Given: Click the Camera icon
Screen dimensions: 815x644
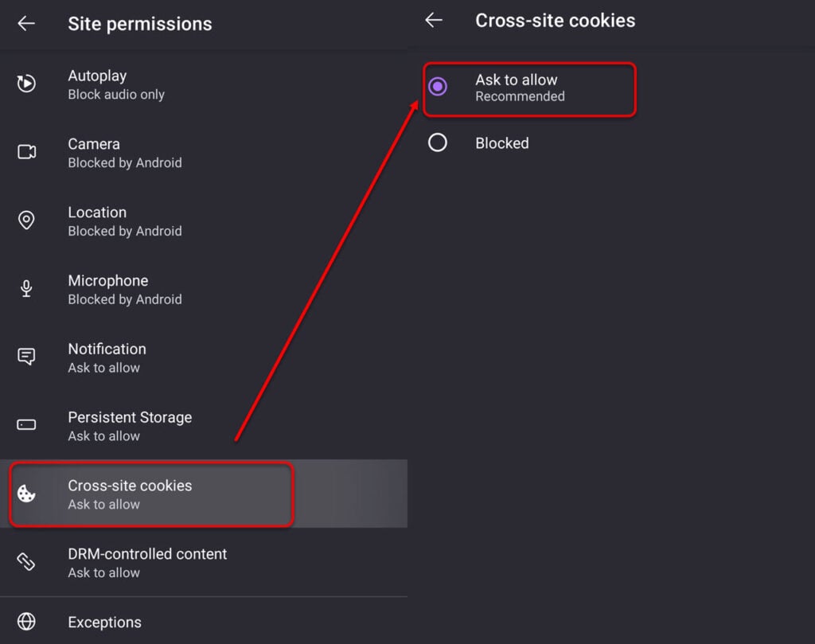Looking at the screenshot, I should tap(26, 152).
